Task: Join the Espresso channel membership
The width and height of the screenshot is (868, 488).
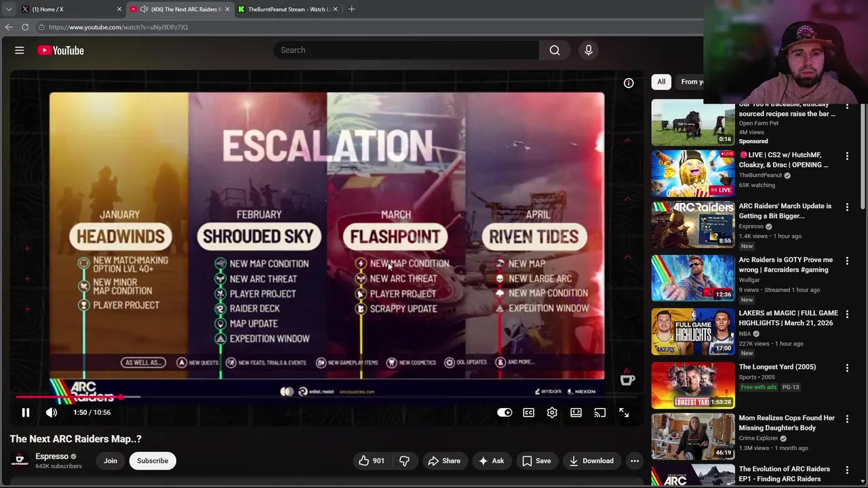Action: [x=110, y=461]
